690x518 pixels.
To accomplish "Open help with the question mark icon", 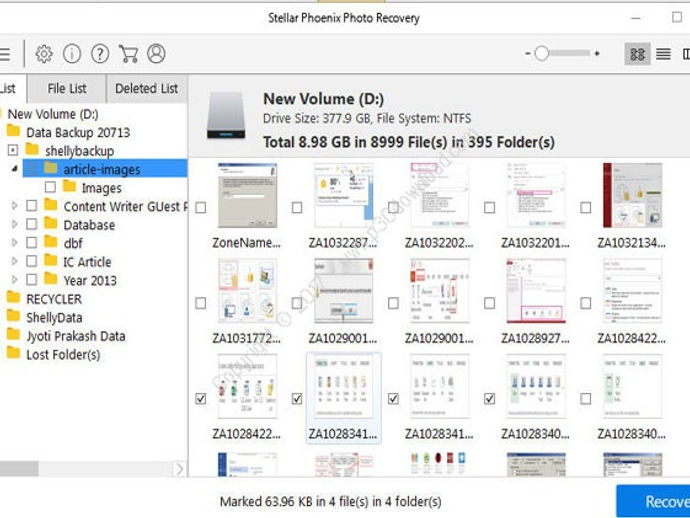I will point(100,54).
